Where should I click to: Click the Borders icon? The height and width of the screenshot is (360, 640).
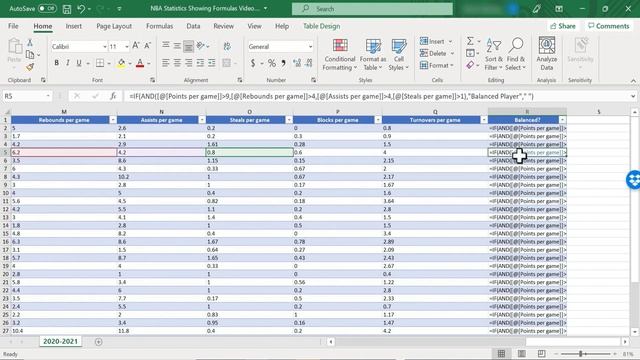tap(100, 63)
